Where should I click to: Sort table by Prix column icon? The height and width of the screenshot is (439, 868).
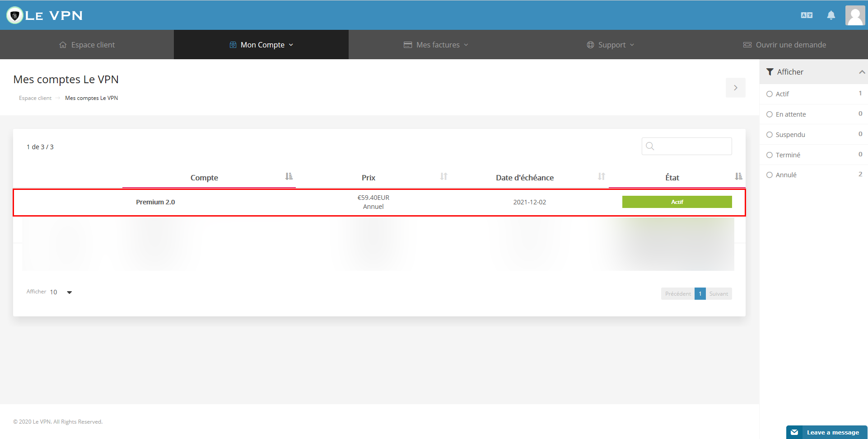point(444,176)
